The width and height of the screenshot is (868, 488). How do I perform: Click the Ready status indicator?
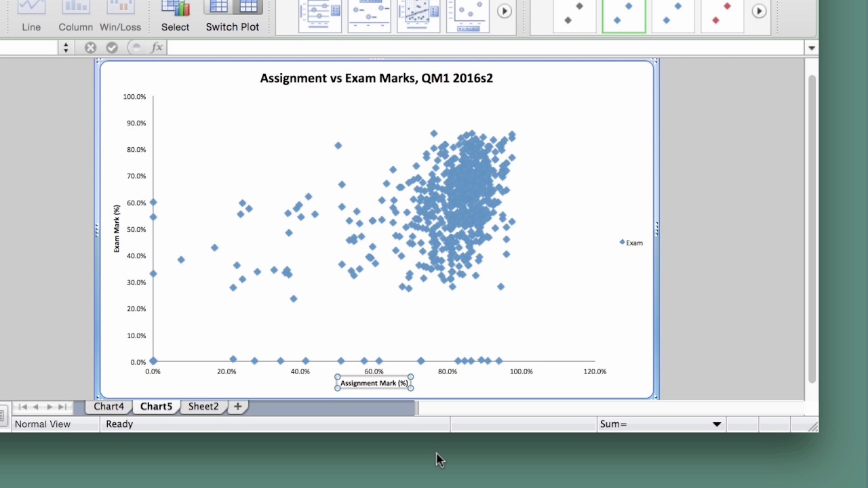pyautogui.click(x=119, y=424)
